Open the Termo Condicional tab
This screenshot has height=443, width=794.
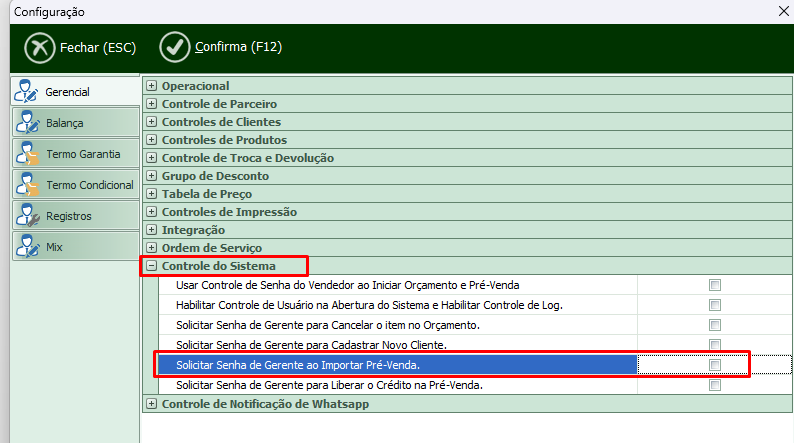coord(76,185)
